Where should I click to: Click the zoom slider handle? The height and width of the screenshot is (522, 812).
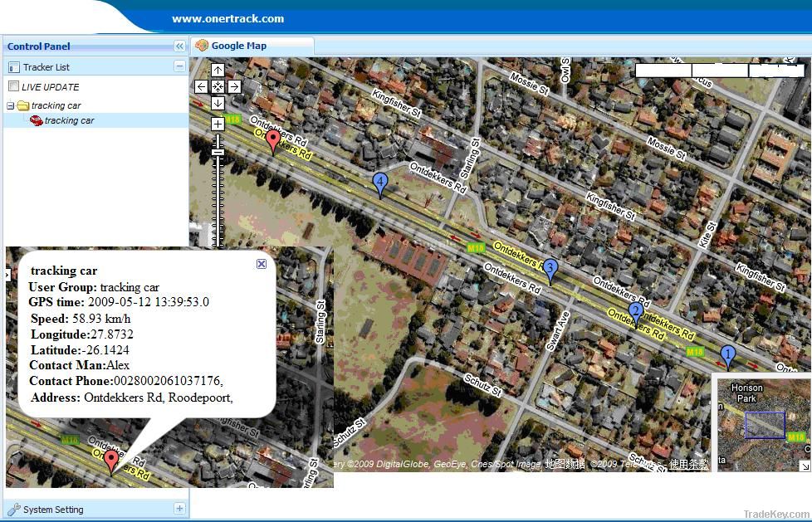coord(218,153)
